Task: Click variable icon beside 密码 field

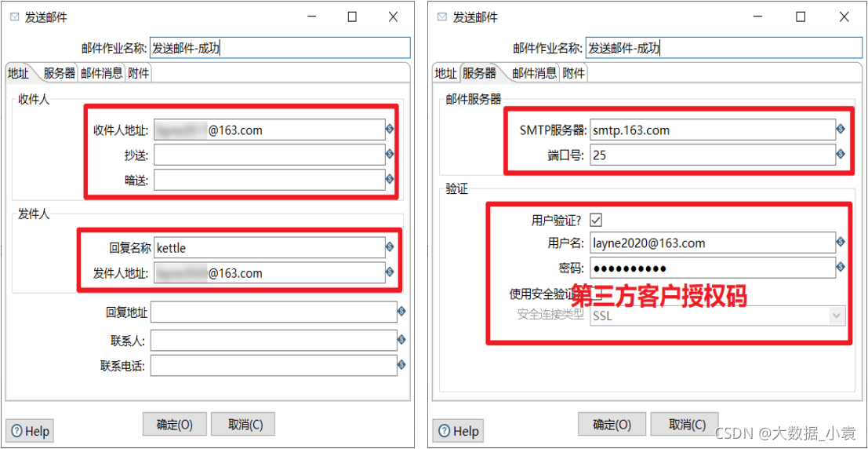Action: pos(841,268)
